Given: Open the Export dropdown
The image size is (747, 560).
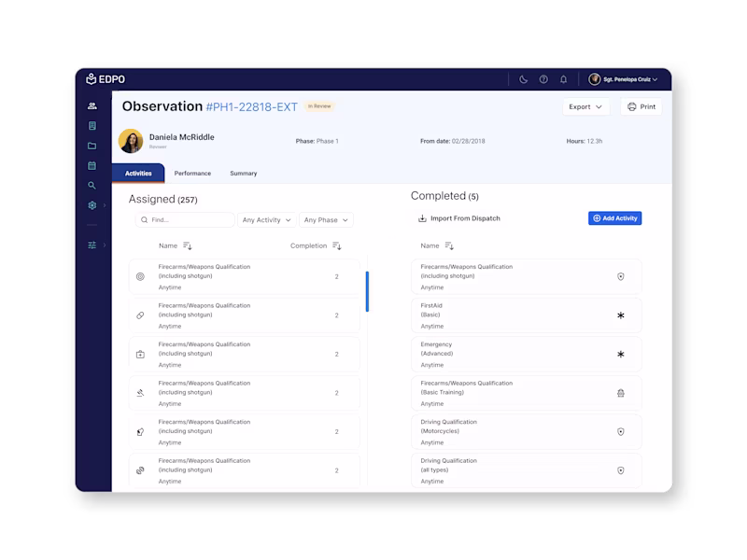Looking at the screenshot, I should 585,106.
